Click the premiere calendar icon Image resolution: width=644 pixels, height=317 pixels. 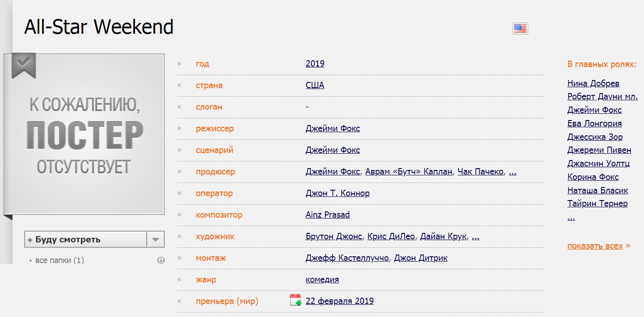coord(295,300)
